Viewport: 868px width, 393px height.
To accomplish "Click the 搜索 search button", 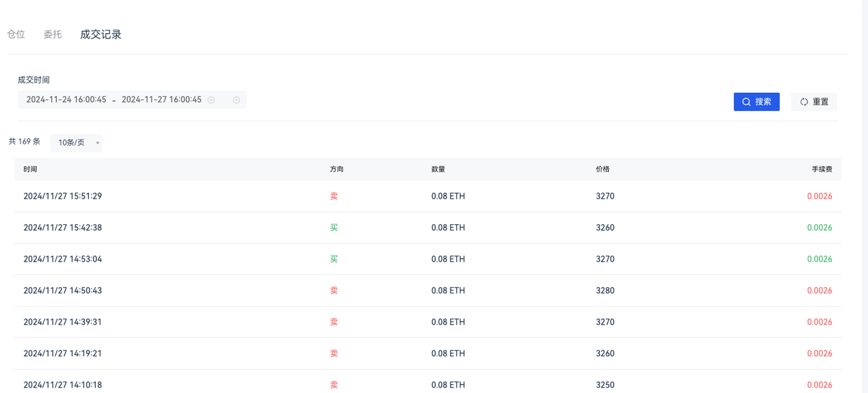I will 757,102.
